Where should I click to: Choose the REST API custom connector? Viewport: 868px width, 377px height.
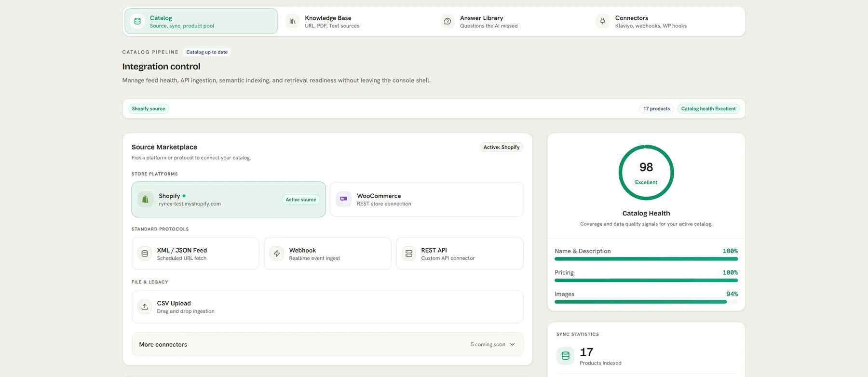(460, 254)
